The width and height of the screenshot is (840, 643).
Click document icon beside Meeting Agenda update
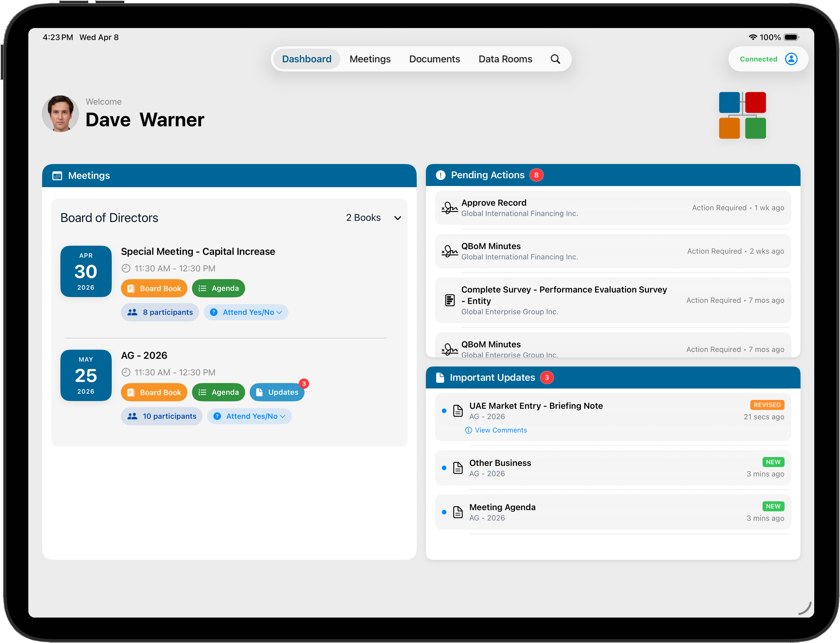click(458, 512)
